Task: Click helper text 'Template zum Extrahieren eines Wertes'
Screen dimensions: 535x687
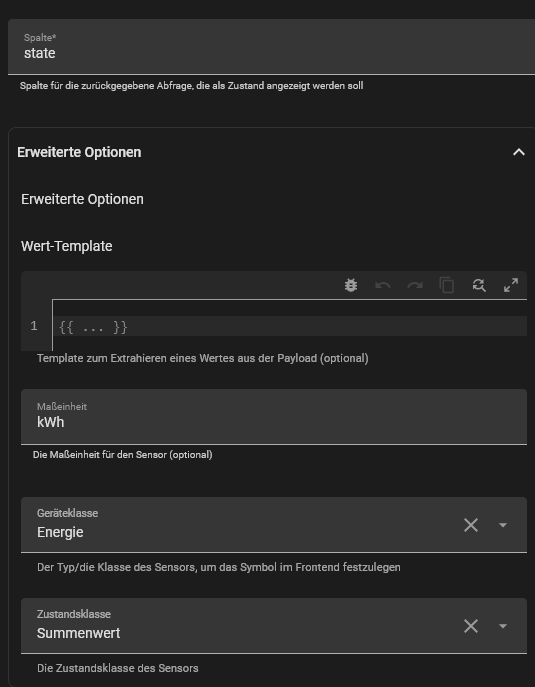Action: point(203,358)
